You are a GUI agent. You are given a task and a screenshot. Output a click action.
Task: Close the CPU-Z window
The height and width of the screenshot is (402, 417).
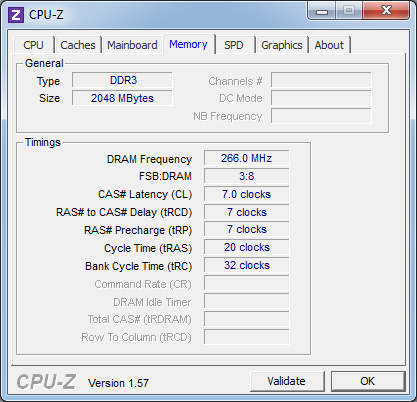(x=386, y=11)
